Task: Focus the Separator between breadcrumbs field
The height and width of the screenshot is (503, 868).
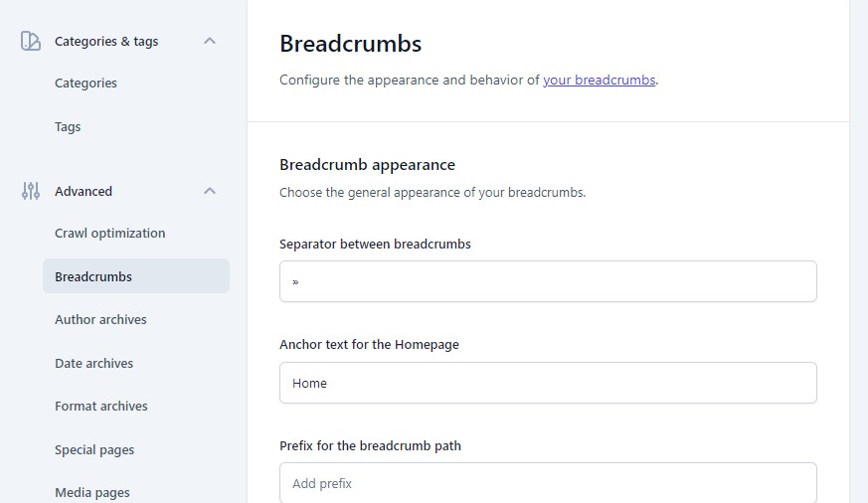Action: [548, 281]
